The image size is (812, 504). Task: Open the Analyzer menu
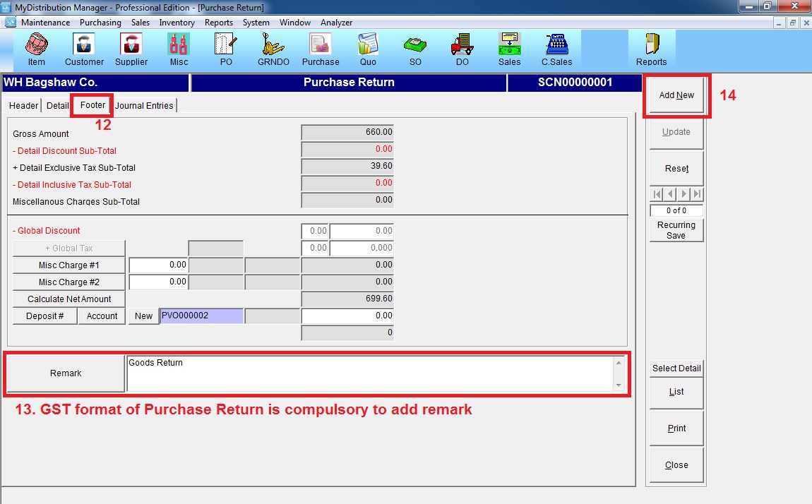tap(336, 23)
